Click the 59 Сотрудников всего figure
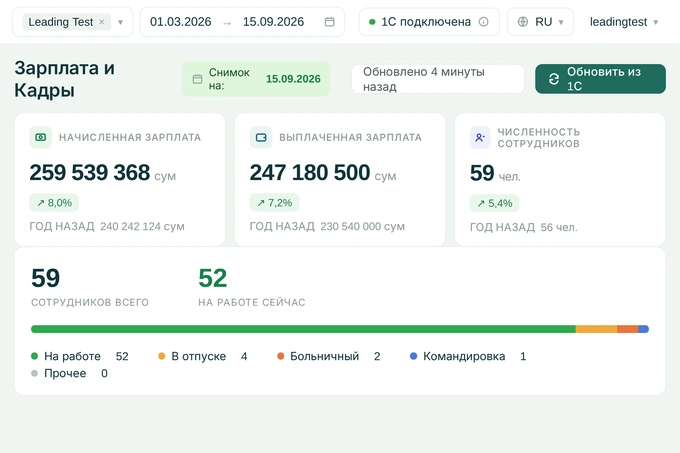Screen dimensions: 680x453 pyautogui.click(x=46, y=278)
